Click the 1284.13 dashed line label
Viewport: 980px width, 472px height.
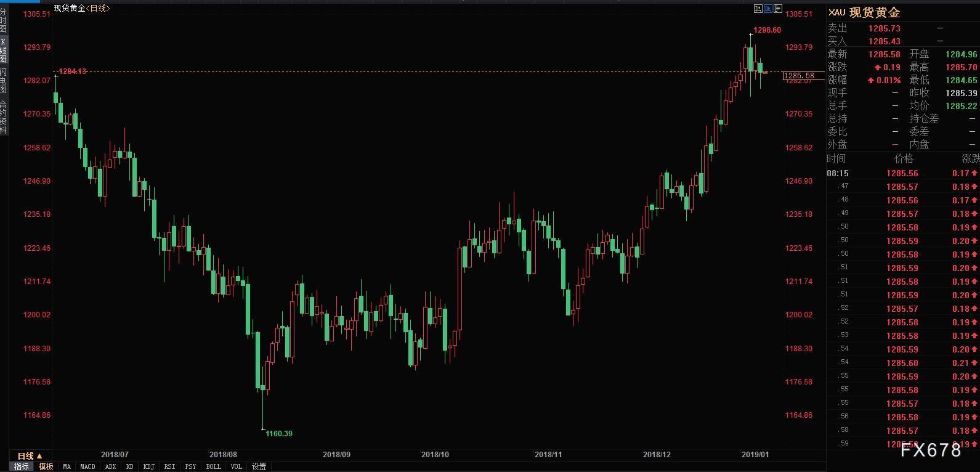73,71
